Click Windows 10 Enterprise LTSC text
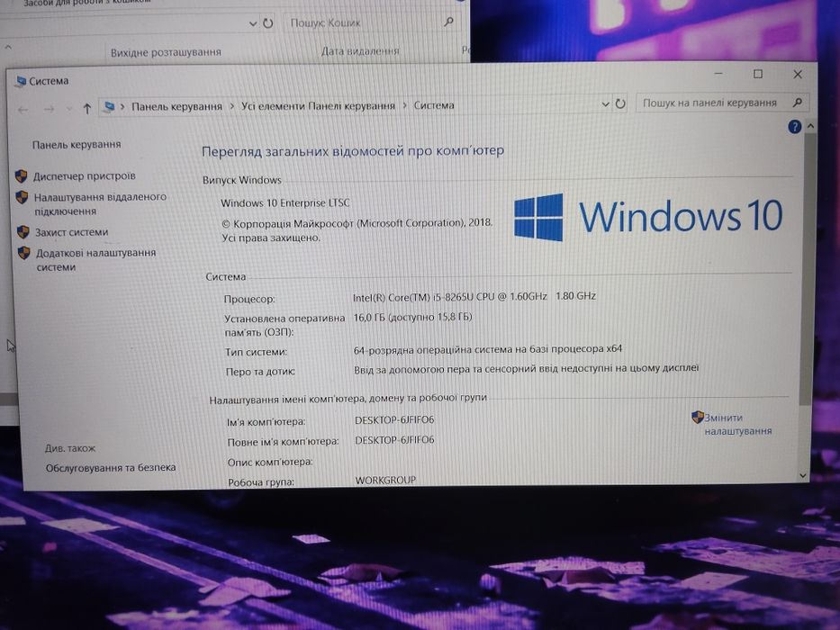Screen dimensions: 840x630 point(285,203)
